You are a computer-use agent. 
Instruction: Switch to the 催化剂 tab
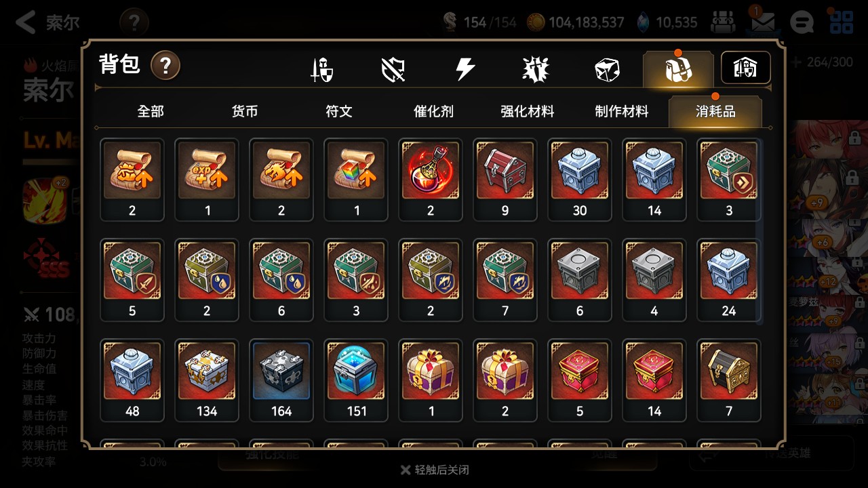433,112
